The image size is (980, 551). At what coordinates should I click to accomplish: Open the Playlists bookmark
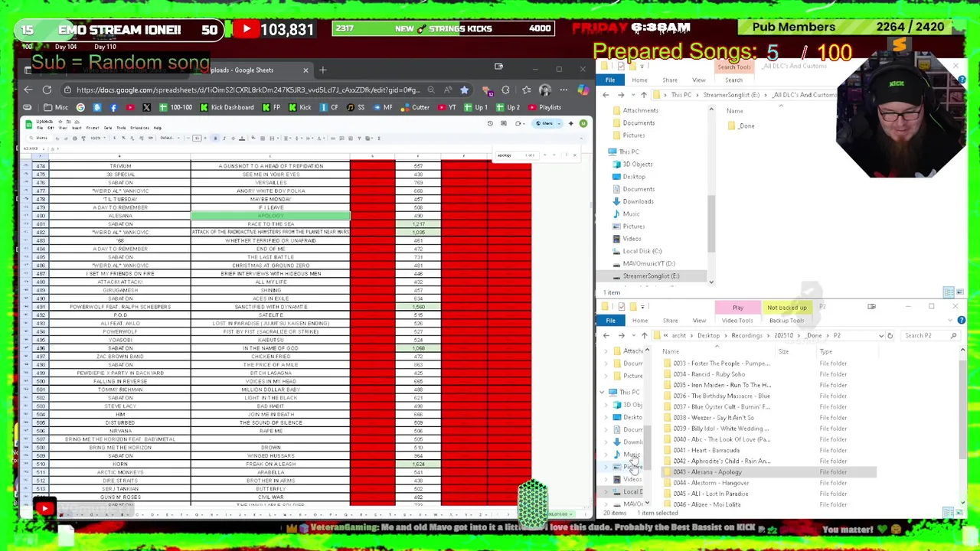(544, 107)
